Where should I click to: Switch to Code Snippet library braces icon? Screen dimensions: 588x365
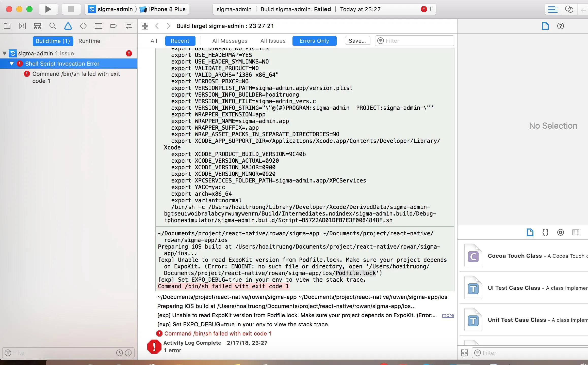point(545,232)
